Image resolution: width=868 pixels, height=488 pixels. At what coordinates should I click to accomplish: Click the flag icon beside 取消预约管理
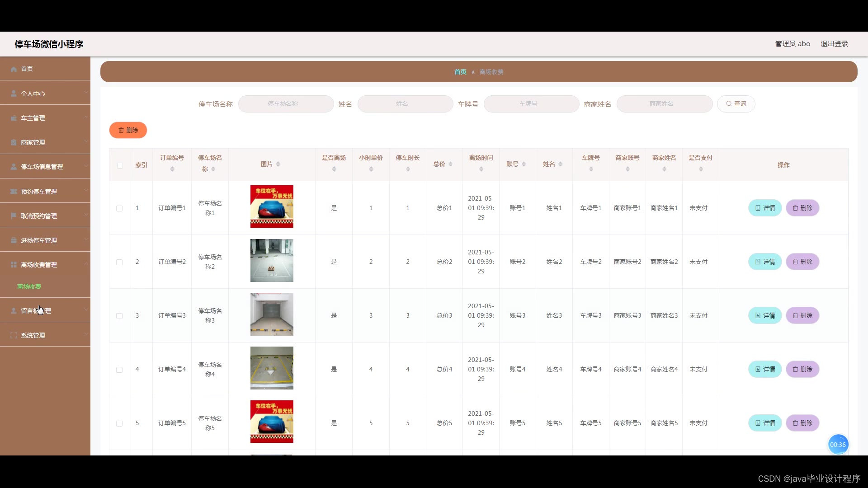[x=14, y=216]
